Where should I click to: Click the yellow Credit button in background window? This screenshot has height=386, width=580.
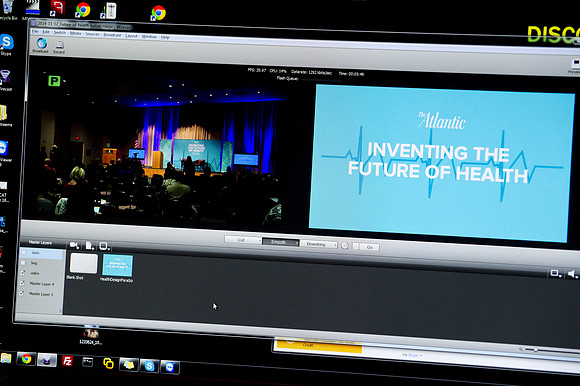319,346
